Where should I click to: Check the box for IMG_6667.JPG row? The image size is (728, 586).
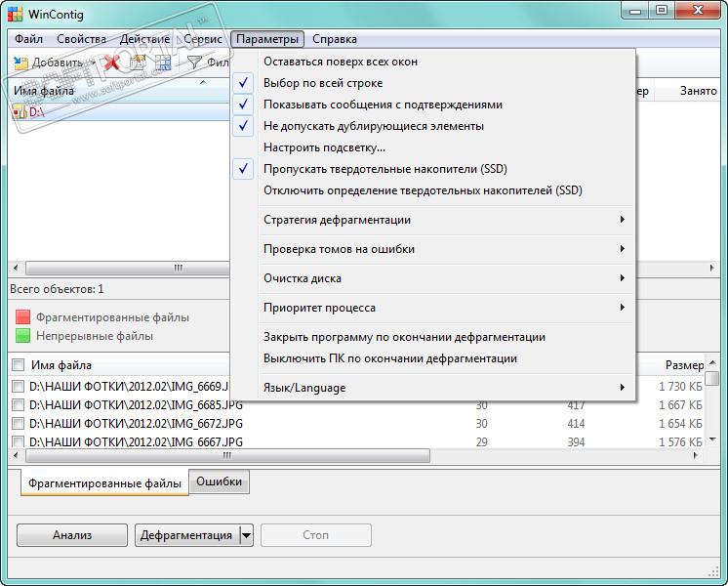[x=19, y=441]
